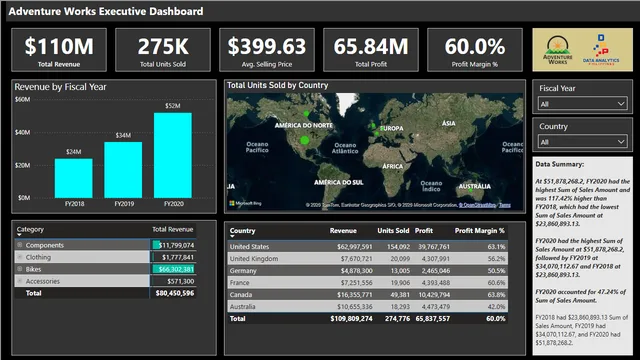
Task: Select the FY2020 revenue bar
Action: point(173,155)
